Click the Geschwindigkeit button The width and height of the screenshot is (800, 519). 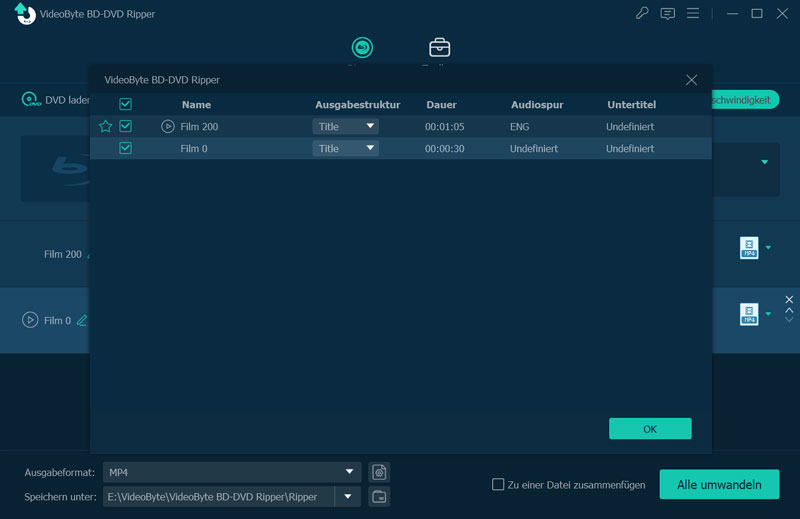click(745, 100)
